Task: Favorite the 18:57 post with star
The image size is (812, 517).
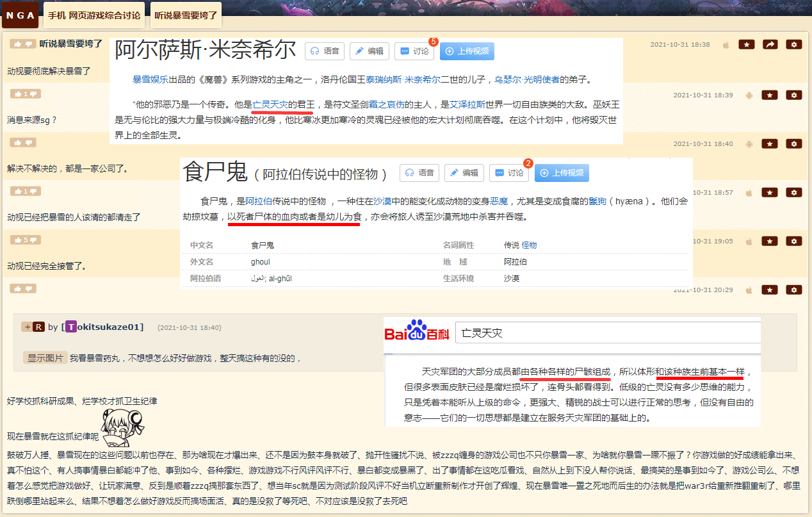Action: [770, 192]
